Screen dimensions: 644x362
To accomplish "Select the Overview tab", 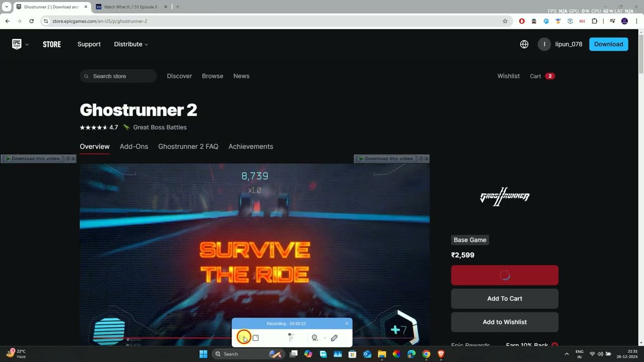I will pos(95,146).
